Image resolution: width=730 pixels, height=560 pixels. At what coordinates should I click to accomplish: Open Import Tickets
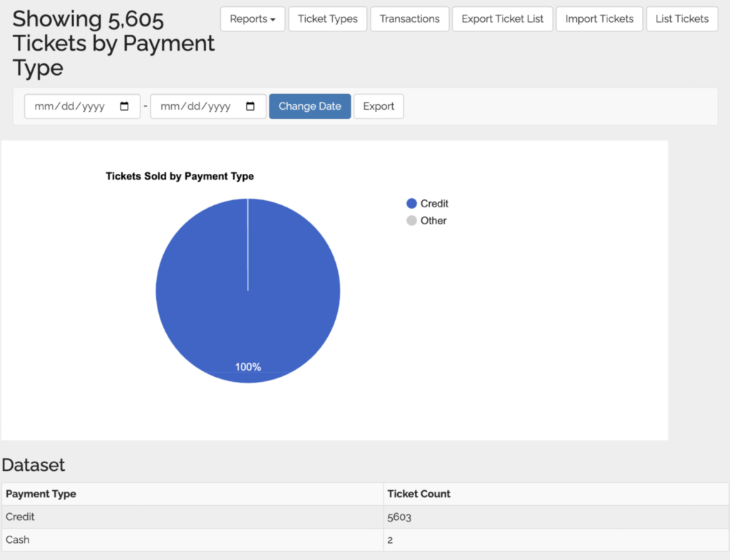(x=599, y=19)
